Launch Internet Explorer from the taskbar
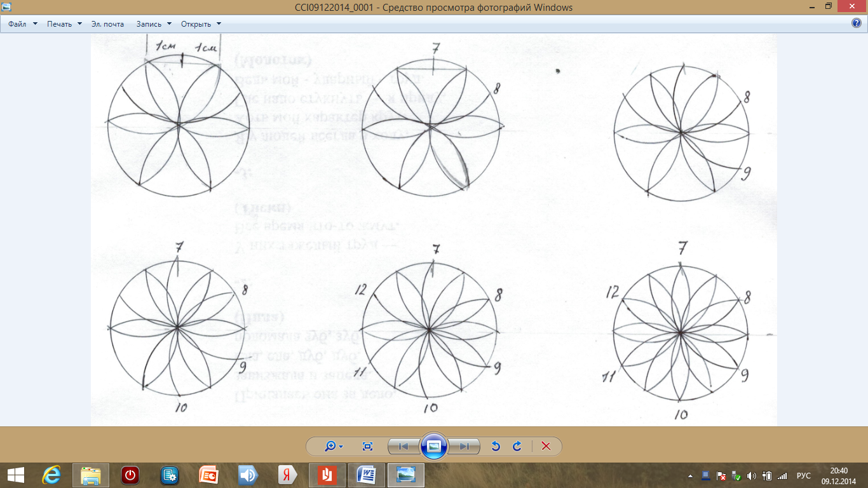Screen dimensions: 868x488 pos(51,475)
